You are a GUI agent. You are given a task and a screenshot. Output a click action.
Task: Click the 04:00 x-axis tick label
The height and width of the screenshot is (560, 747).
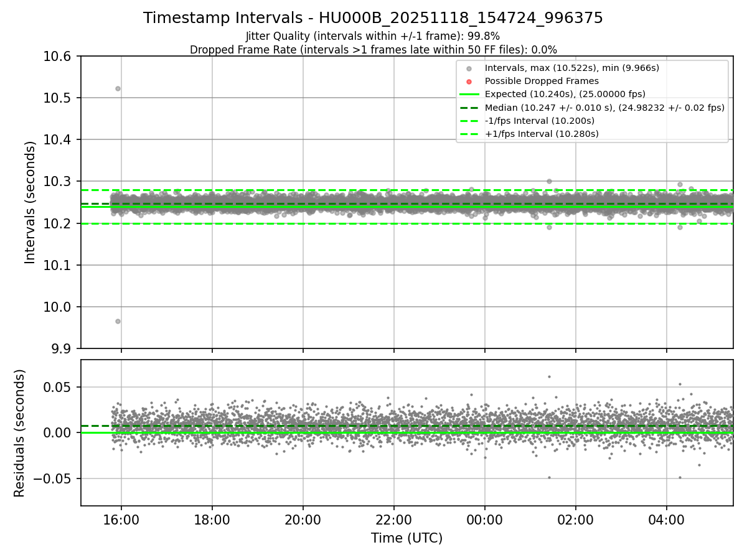click(x=666, y=519)
